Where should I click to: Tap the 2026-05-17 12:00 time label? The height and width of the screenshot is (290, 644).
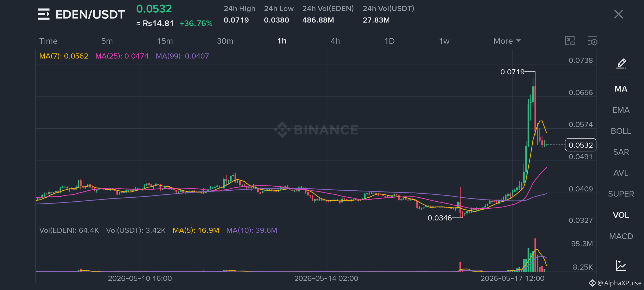pos(512,278)
